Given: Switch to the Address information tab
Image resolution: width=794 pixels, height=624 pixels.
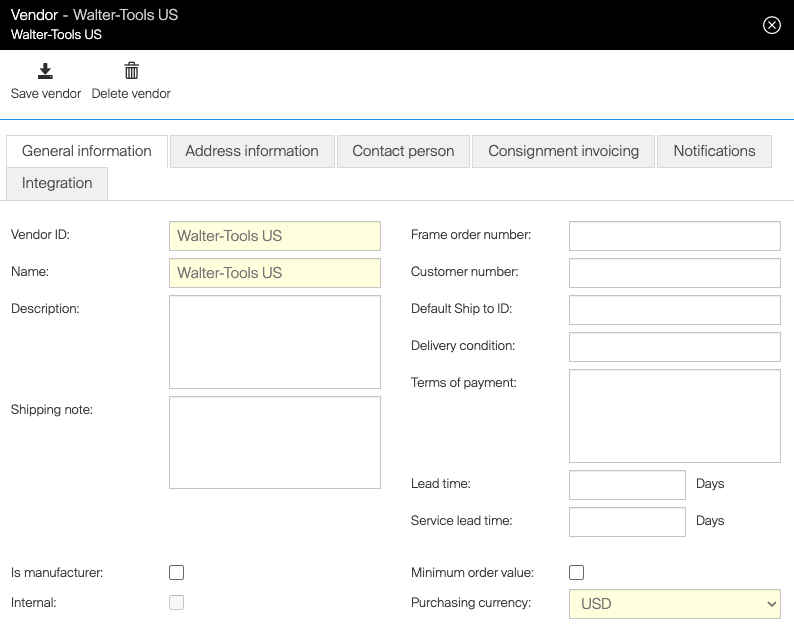Looking at the screenshot, I should point(252,151).
